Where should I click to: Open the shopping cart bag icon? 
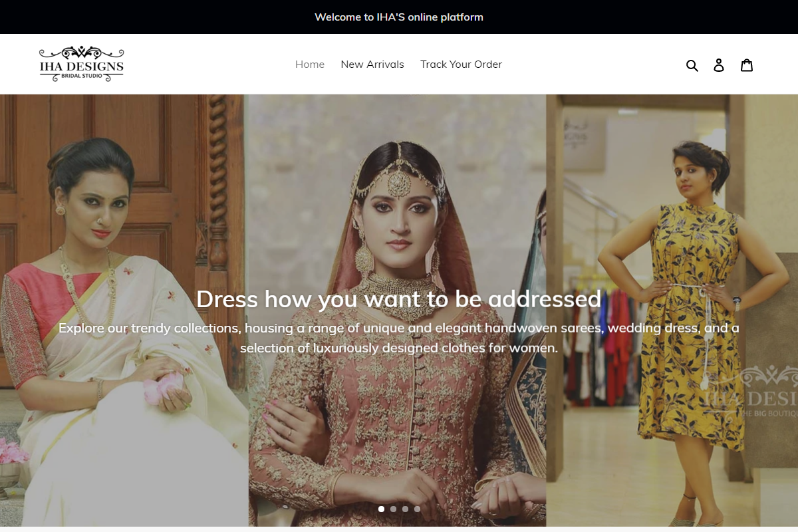(747, 65)
